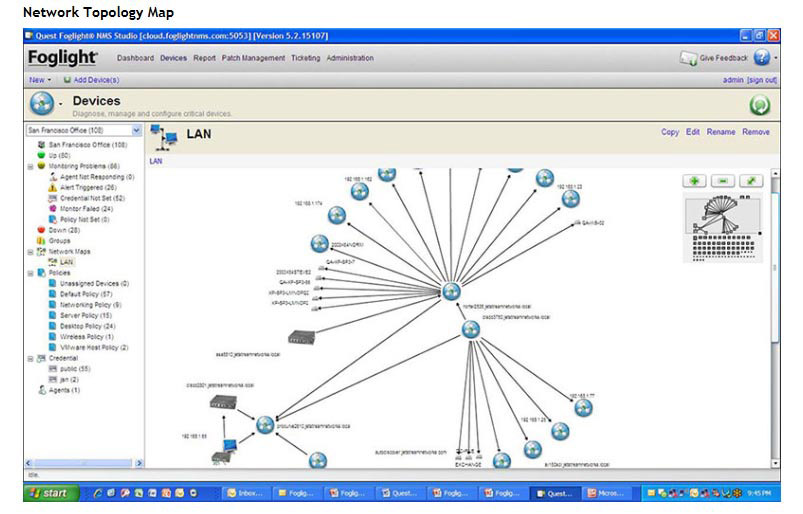The width and height of the screenshot is (803, 514).
Task: Open the San Francisco Office dropdown
Action: 136,130
